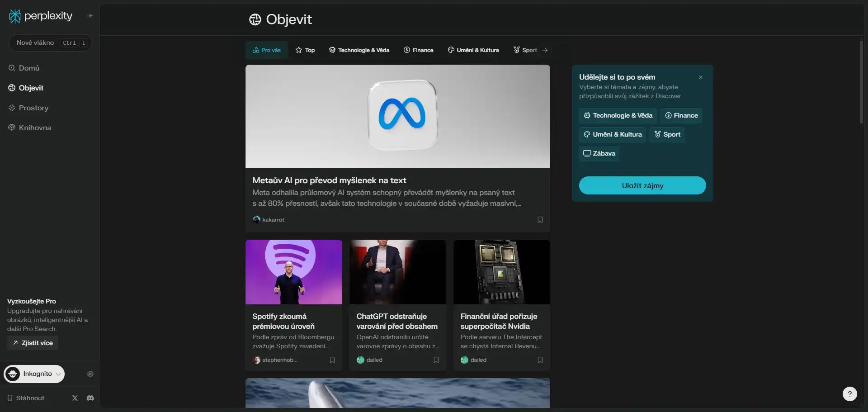868x412 pixels.
Task: Open the Inkognito account dropdown
Action: click(x=34, y=374)
